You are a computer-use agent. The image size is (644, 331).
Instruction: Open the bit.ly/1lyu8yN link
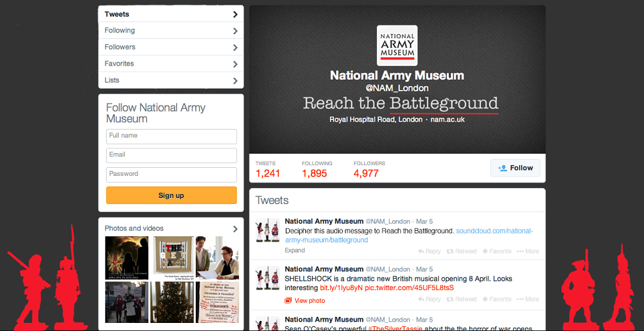click(341, 288)
